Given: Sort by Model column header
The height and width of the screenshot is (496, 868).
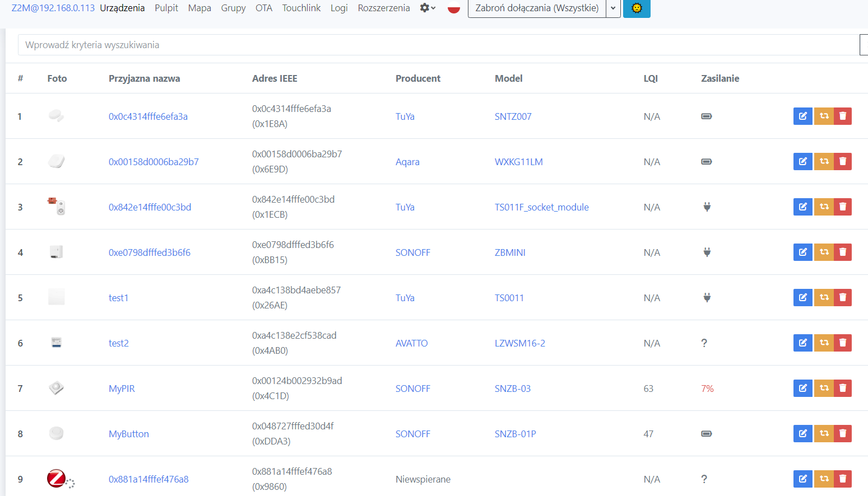Looking at the screenshot, I should 509,78.
